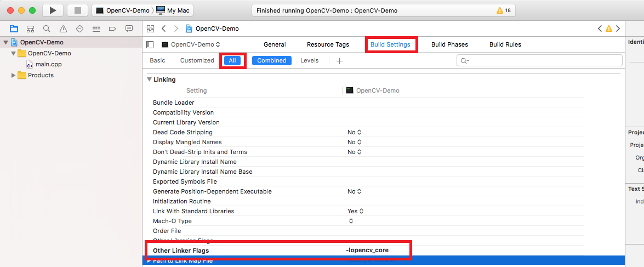Open the Build Phases tab
The width and height of the screenshot is (644, 267).
click(x=449, y=44)
